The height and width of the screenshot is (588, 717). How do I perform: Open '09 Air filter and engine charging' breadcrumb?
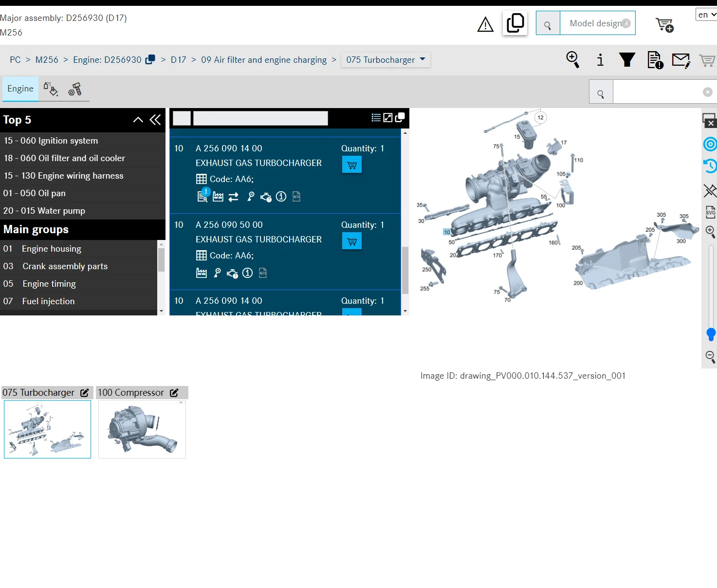[264, 60]
